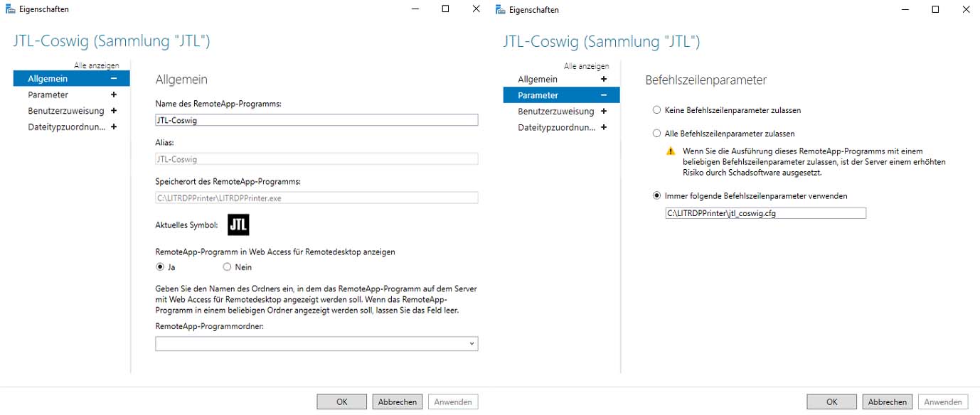Click the JTL current symbol icon

238,225
